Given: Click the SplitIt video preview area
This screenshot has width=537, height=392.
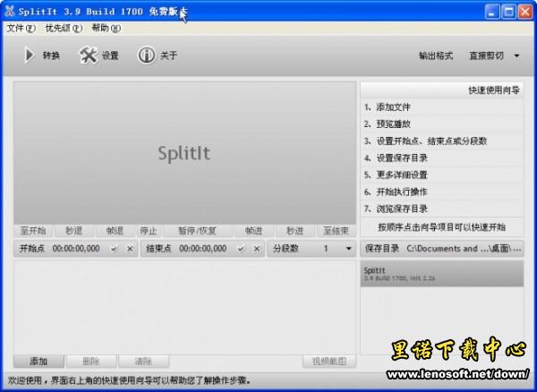Looking at the screenshot, I should [x=185, y=153].
